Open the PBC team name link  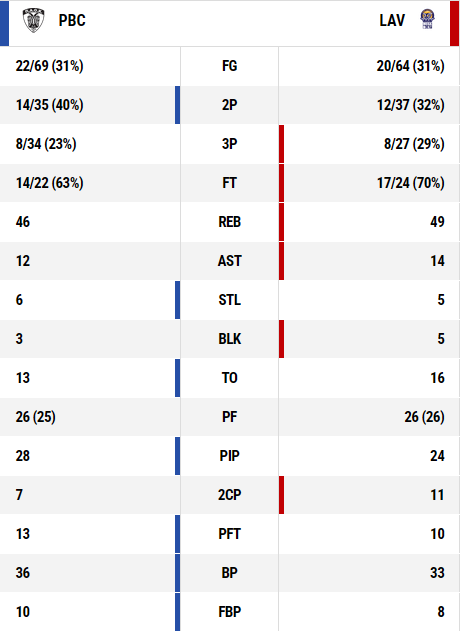(x=72, y=21)
